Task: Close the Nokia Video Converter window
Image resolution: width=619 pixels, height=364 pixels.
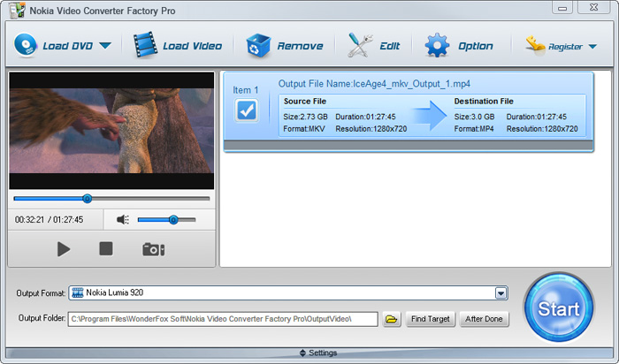Action: pyautogui.click(x=593, y=7)
